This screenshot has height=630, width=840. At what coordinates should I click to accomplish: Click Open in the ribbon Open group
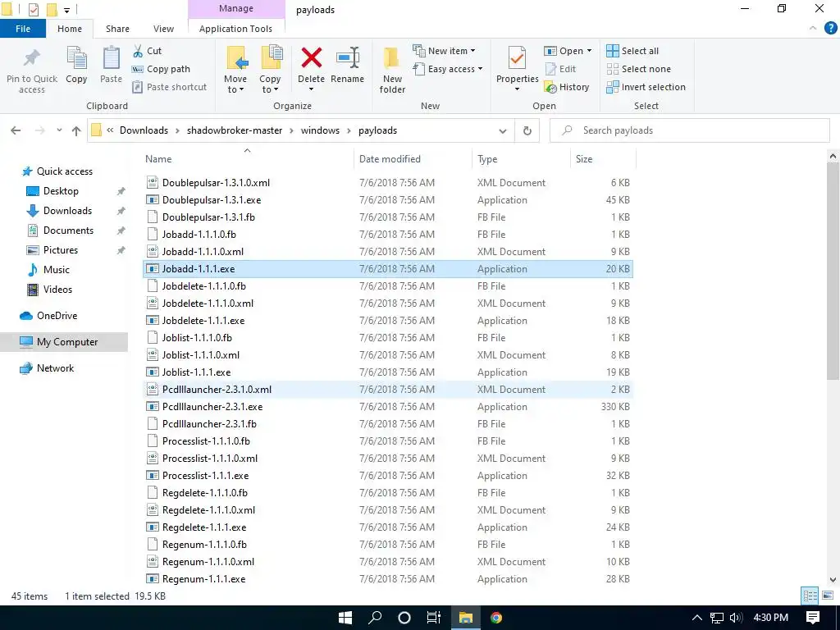click(568, 51)
